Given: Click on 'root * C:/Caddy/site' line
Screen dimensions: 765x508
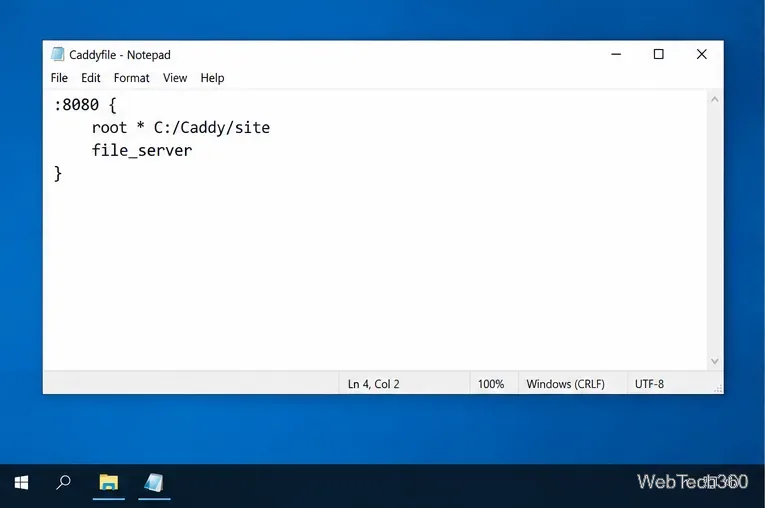Looking at the screenshot, I should pyautogui.click(x=181, y=128).
